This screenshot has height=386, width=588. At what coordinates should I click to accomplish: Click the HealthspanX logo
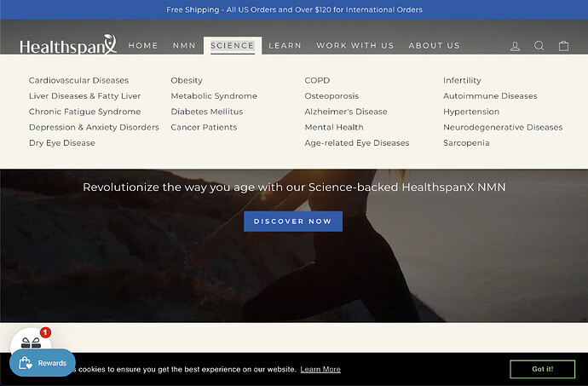coord(68,45)
